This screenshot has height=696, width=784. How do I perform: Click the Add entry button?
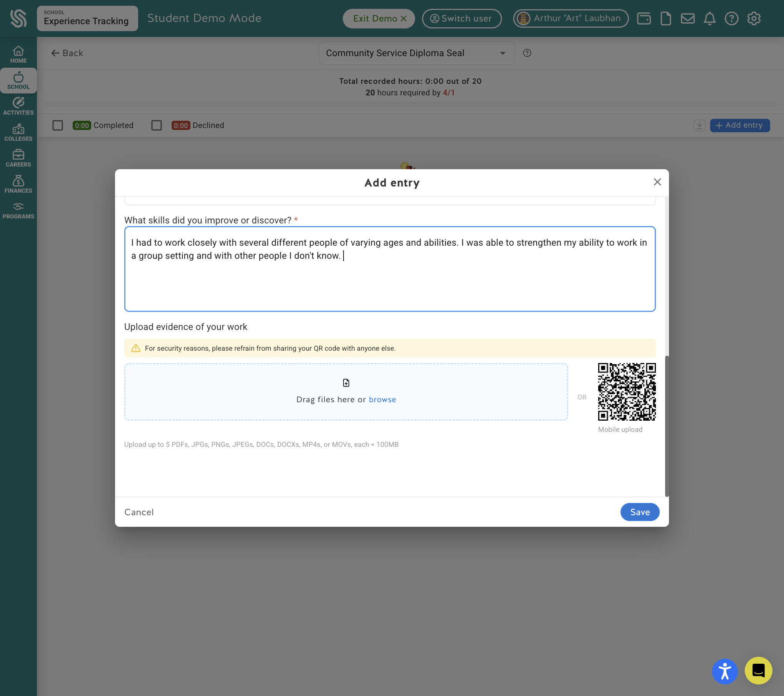click(x=740, y=125)
